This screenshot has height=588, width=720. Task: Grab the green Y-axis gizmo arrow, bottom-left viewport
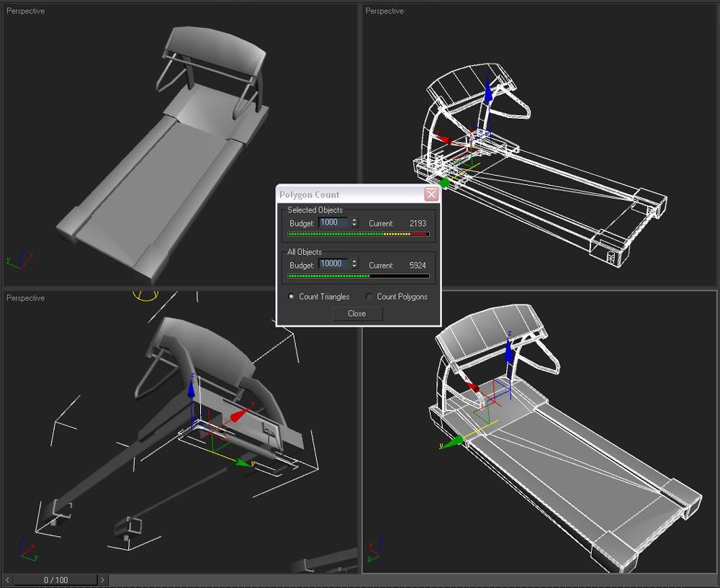[243, 462]
